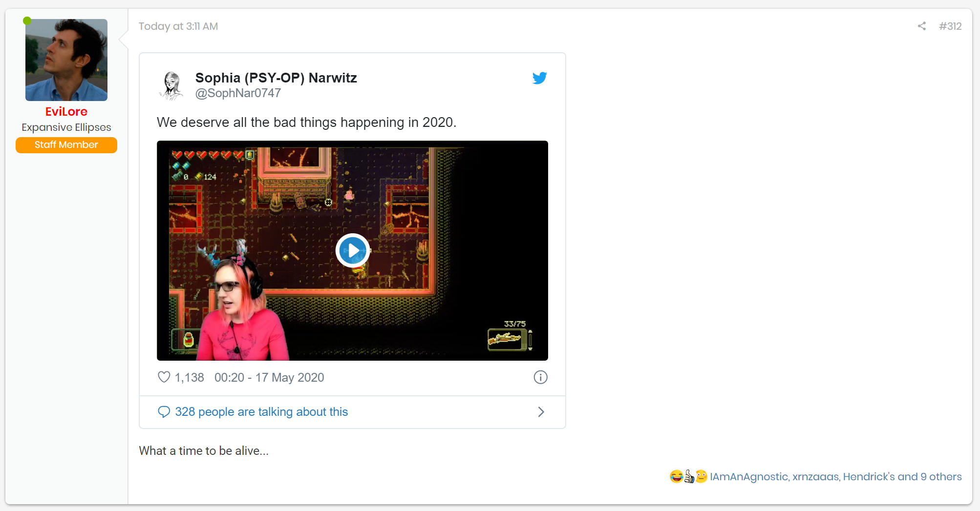Screen dimensions: 980x511
Task: Open the @SophNar0747 handle link
Action: tap(238, 93)
